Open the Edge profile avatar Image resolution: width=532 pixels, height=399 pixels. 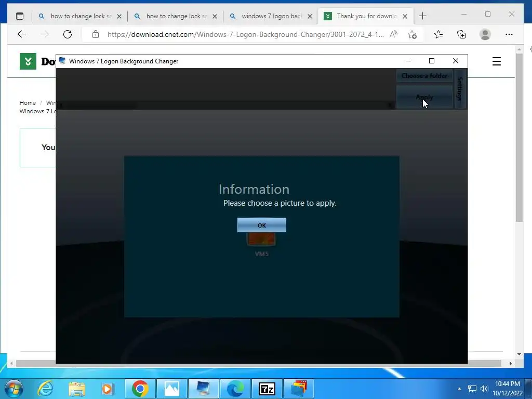pos(485,34)
